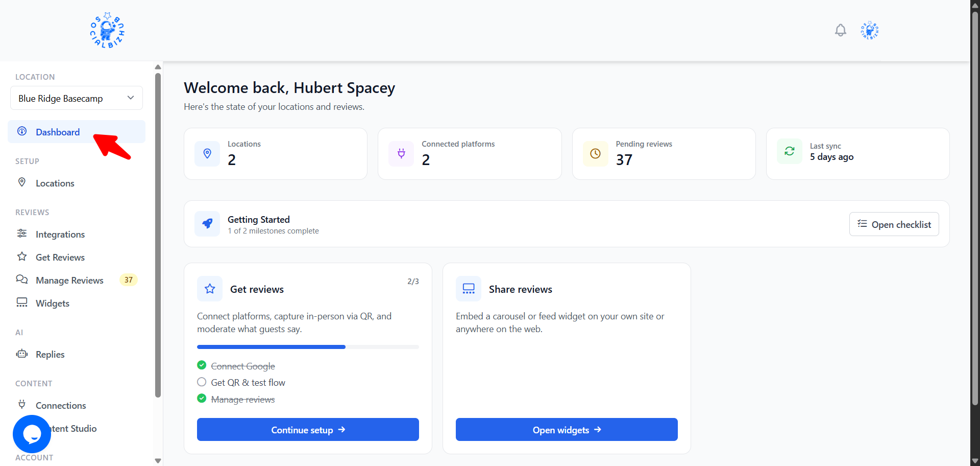Viewport: 980px width, 466px height.
Task: Click the Pending reviews clock icon
Action: point(595,154)
